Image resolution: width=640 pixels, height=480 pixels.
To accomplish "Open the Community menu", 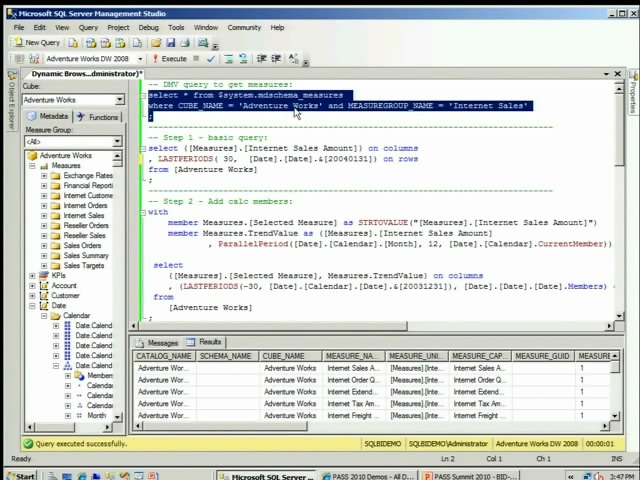I will [x=244, y=27].
